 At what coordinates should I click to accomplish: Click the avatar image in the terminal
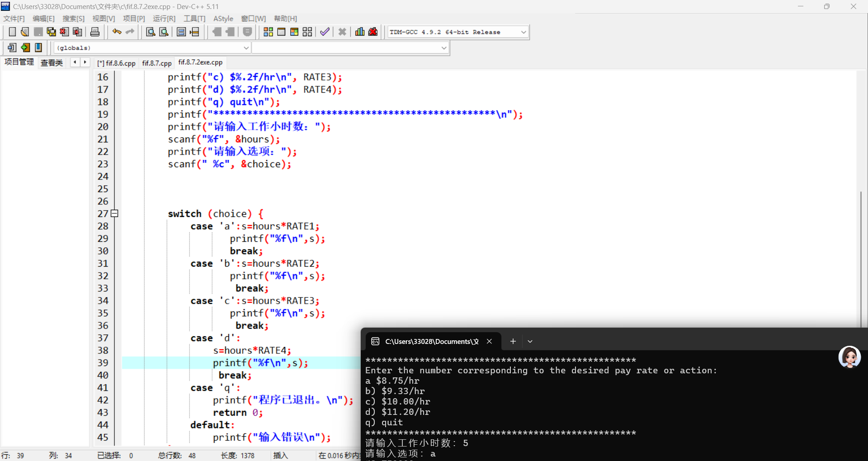(849, 357)
